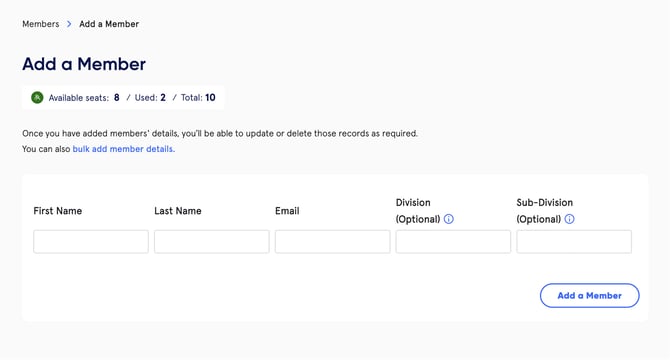Click the Last Name field label
The width and height of the screenshot is (670, 360).
point(178,211)
